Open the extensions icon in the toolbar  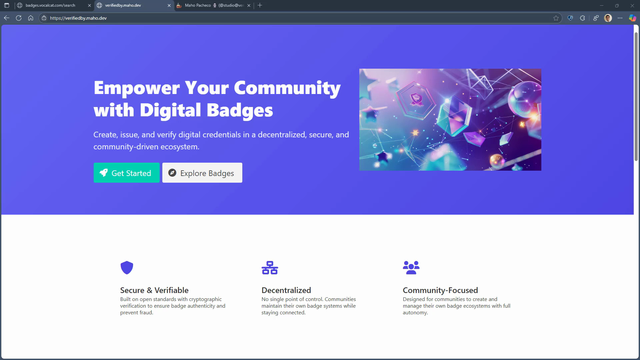(x=582, y=18)
